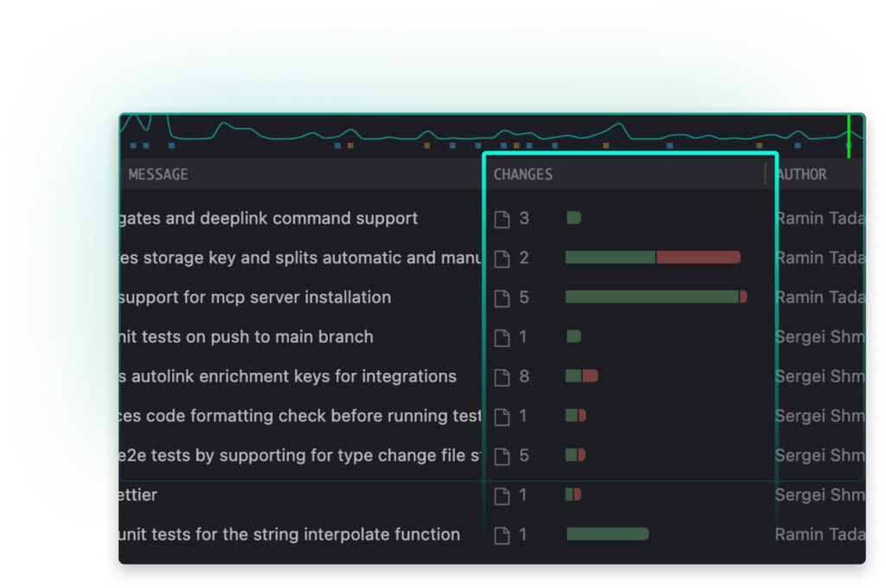This screenshot has height=588, width=886.
Task: Click the file icon beside "gates and deeplink command support"
Action: click(501, 219)
